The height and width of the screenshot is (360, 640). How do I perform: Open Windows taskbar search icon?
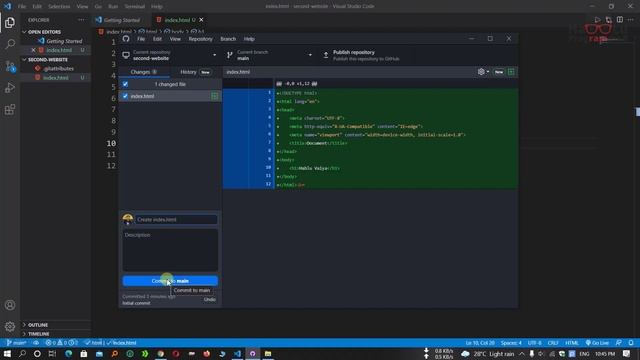coord(22,353)
